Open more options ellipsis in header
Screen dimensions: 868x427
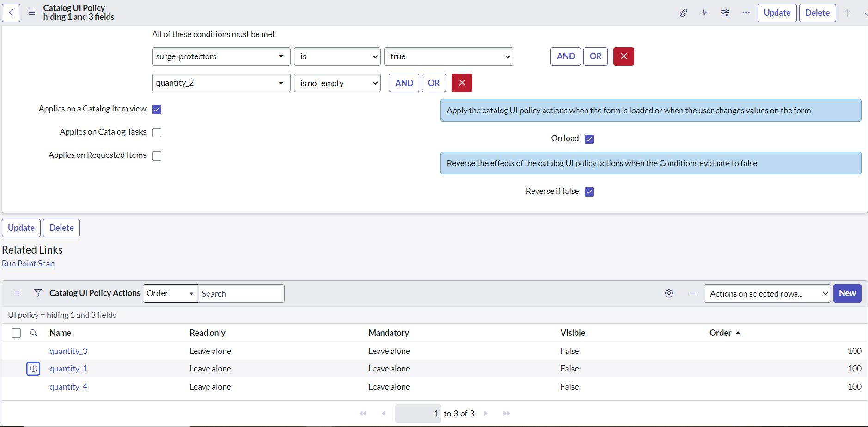[746, 13]
